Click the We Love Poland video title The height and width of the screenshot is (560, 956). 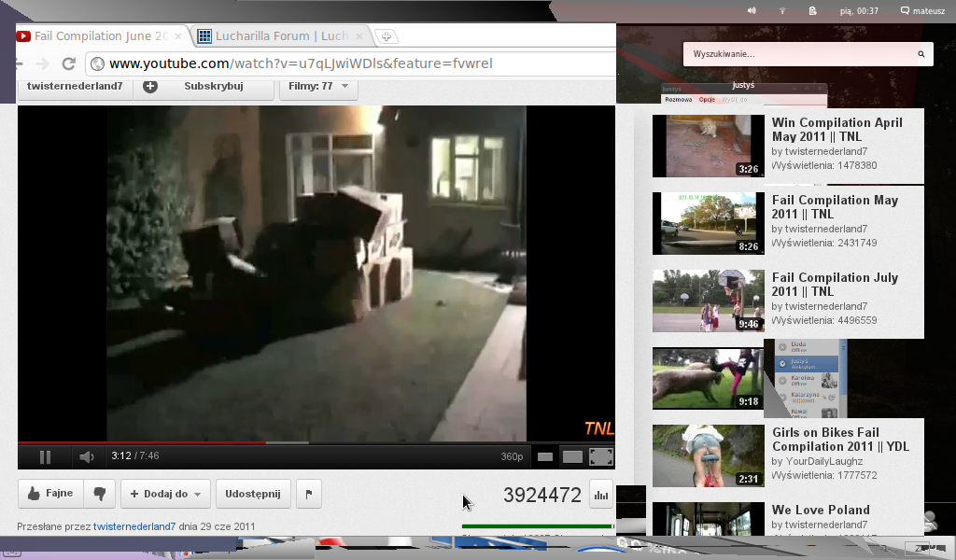tap(821, 510)
